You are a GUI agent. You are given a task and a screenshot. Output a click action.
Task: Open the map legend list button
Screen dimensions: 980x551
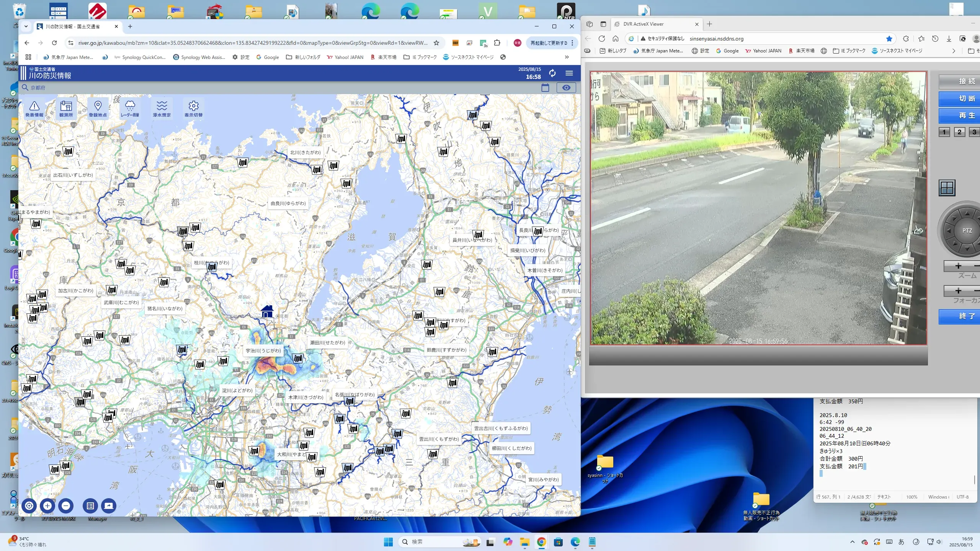[x=90, y=506]
